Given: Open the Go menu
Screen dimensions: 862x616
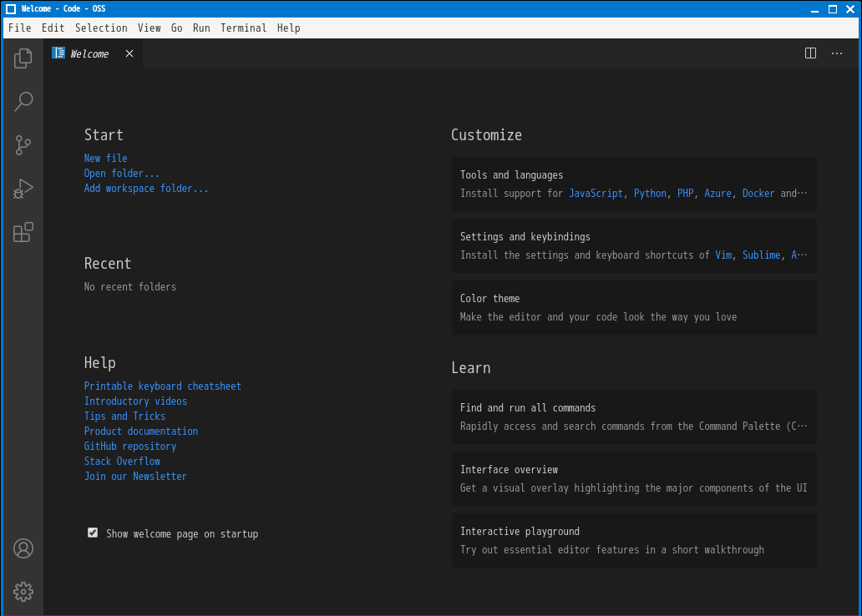Looking at the screenshot, I should [x=176, y=28].
